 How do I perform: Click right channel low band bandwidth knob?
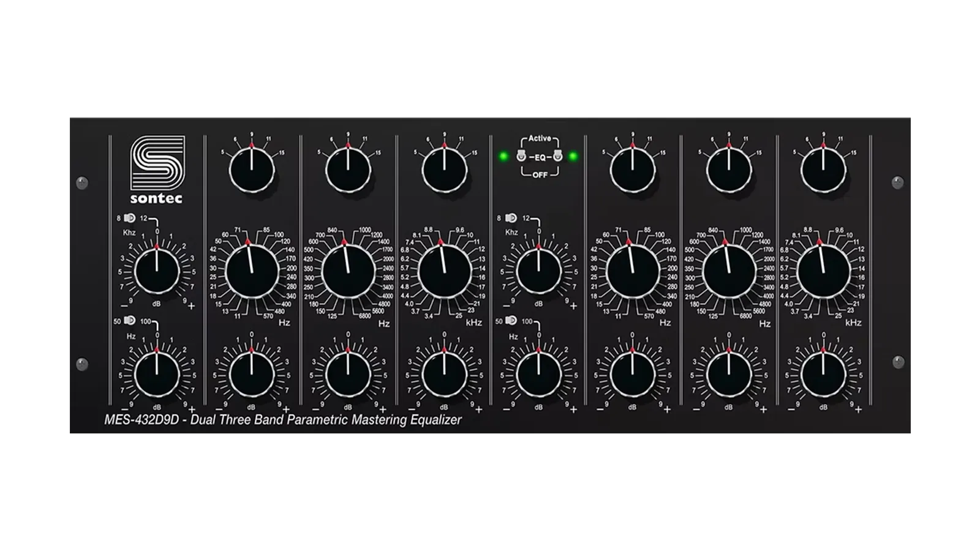tap(633, 169)
